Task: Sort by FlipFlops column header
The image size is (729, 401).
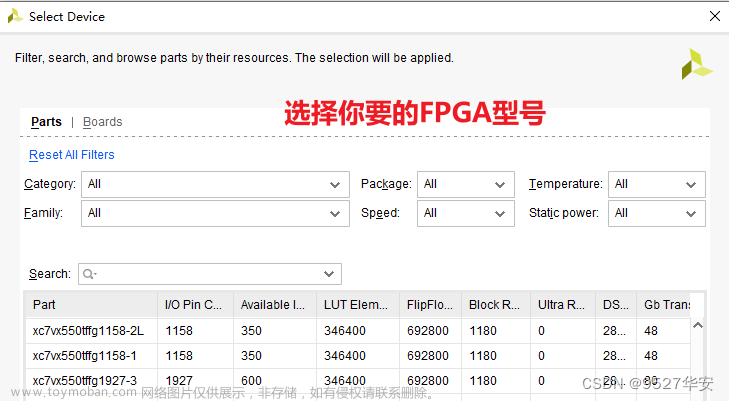Action: pyautogui.click(x=431, y=305)
